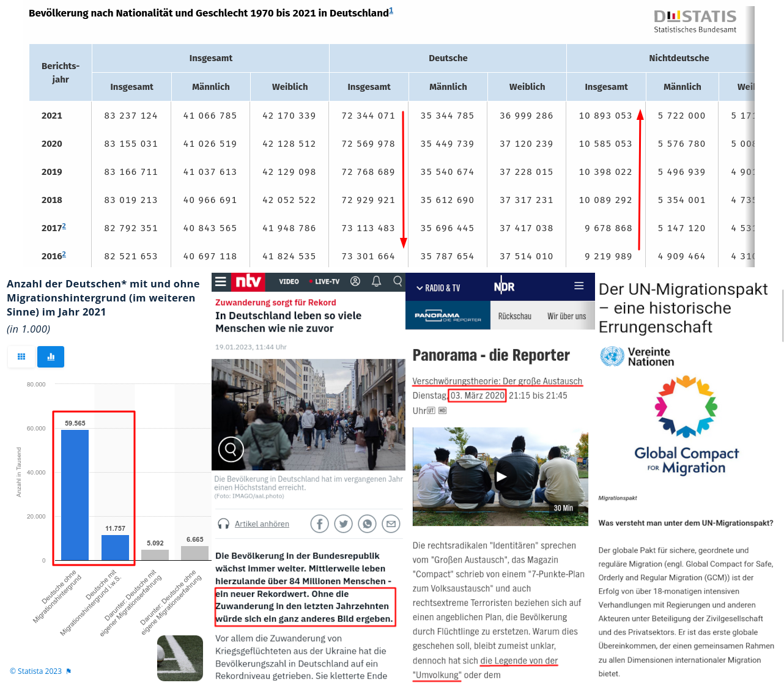This screenshot has width=784, height=691.
Task: Select the Wir über uns tab
Action: click(x=566, y=316)
